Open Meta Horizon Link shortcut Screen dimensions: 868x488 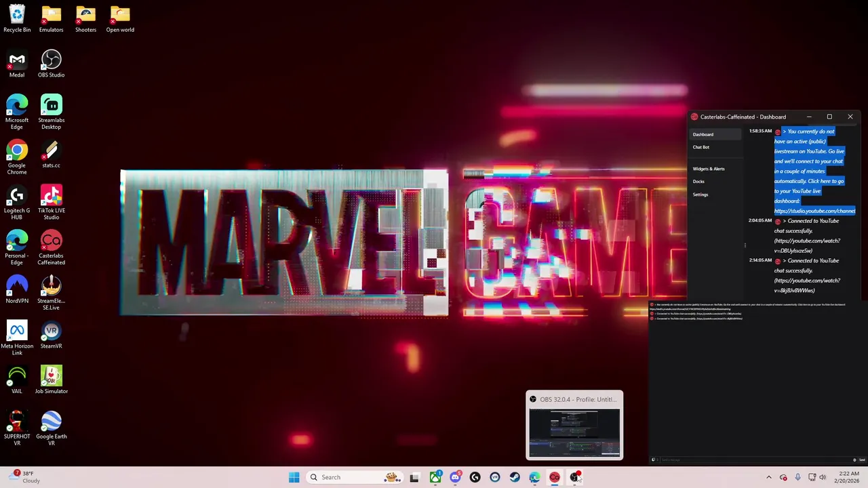point(17,339)
